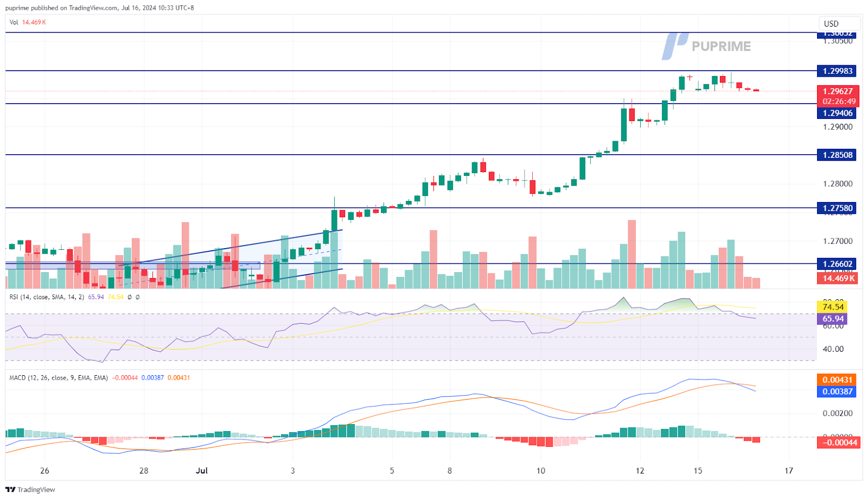Screen dimensions: 868x499
Task: Select the 1.27580 price level label
Action: tap(837, 208)
